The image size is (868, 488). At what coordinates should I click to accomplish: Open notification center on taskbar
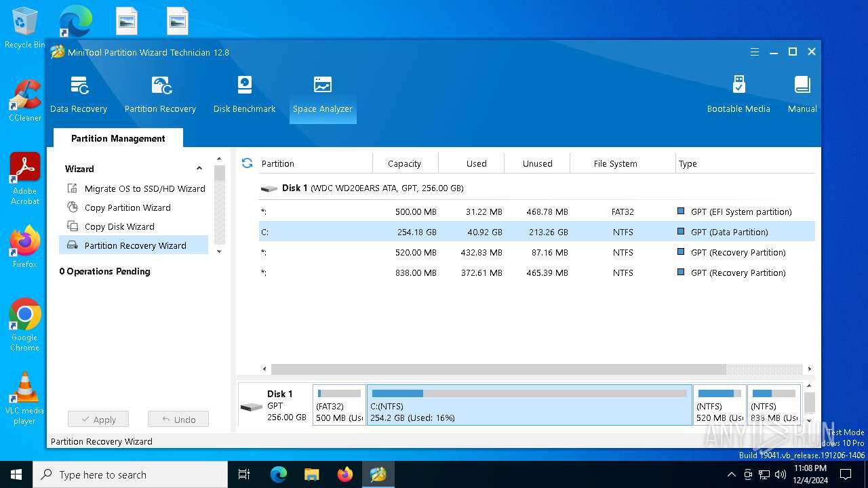point(846,474)
